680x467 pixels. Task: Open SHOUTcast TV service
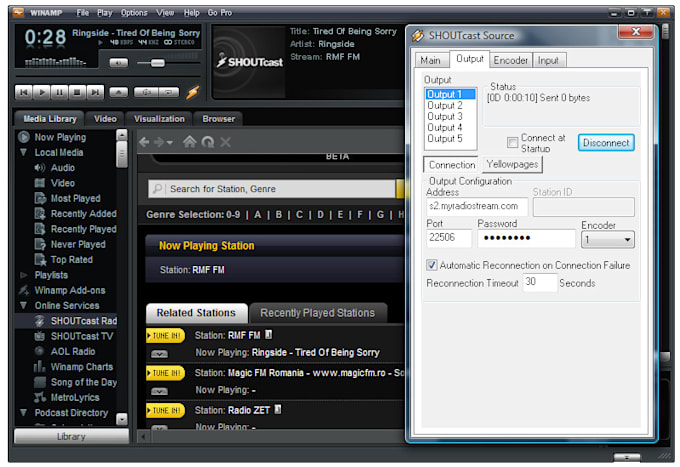(82, 336)
